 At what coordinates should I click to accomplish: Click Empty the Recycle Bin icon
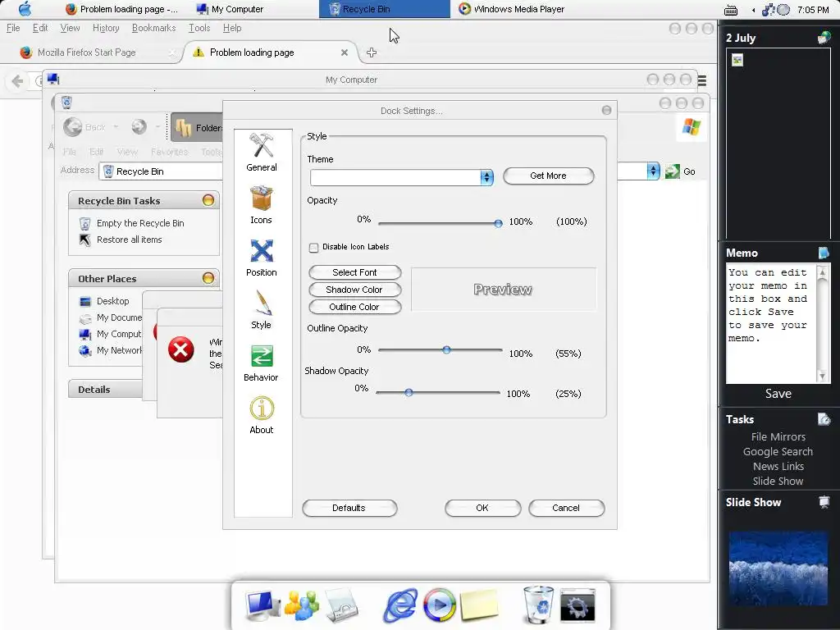coord(84,223)
